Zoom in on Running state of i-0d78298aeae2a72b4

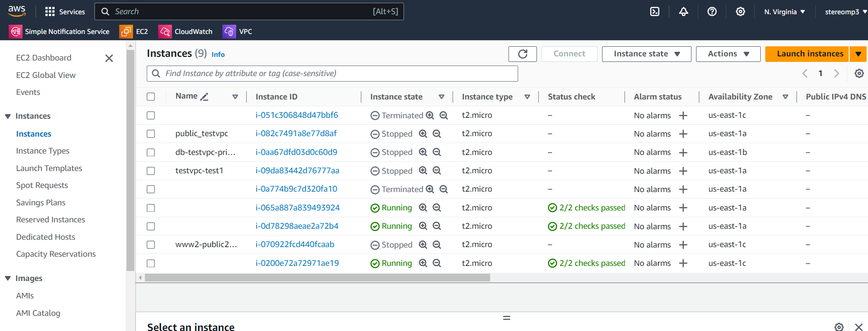pyautogui.click(x=423, y=226)
